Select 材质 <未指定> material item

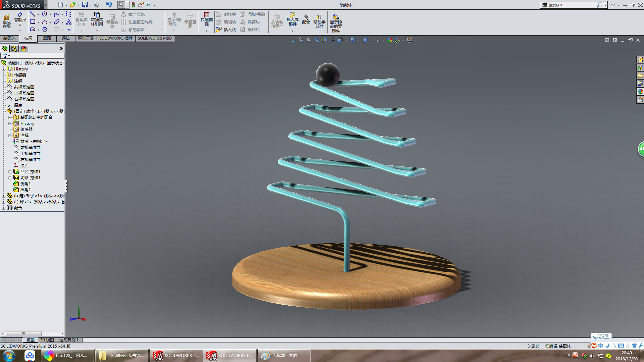click(x=34, y=142)
